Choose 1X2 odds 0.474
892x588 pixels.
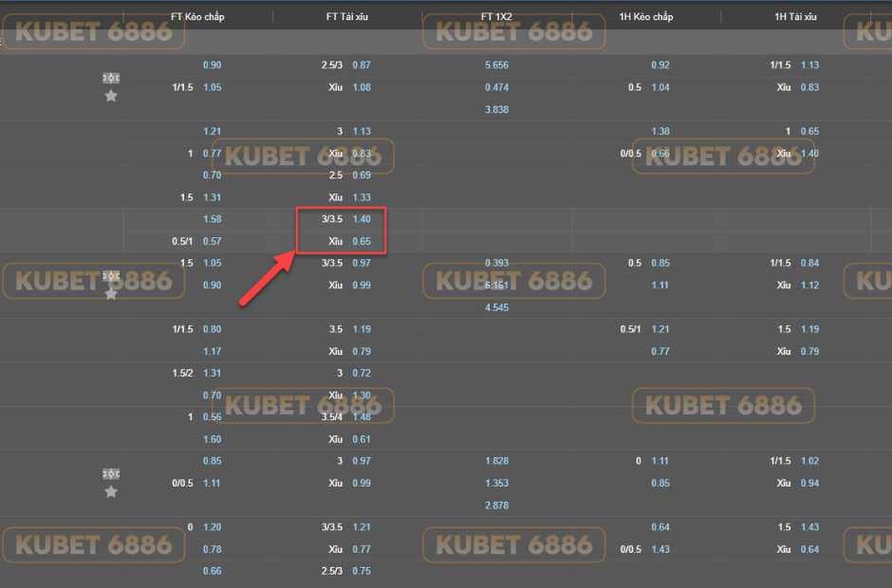click(496, 87)
